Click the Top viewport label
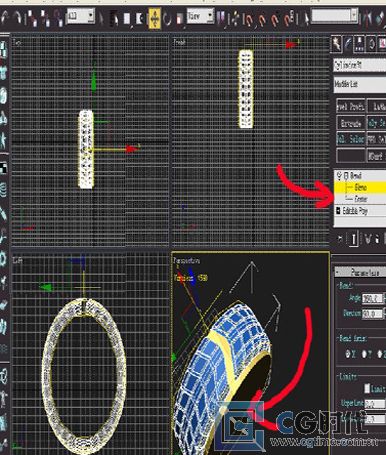The height and width of the screenshot is (455, 386). pos(17,42)
